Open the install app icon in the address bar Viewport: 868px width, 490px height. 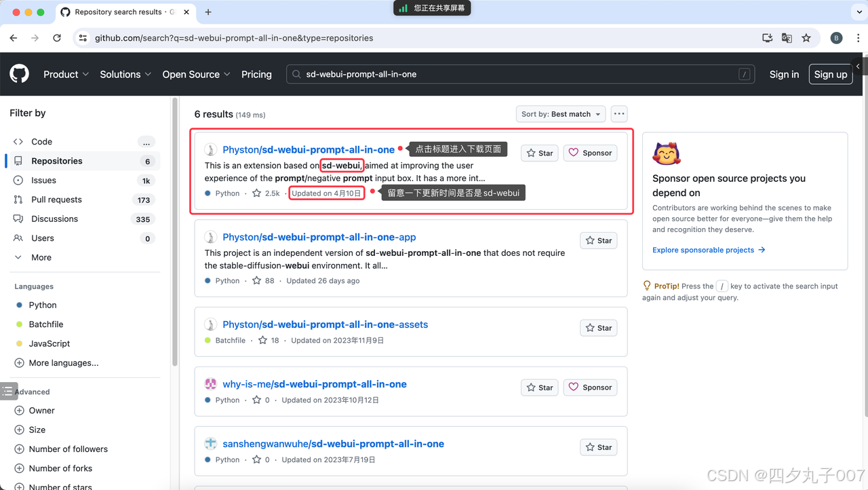(x=768, y=38)
